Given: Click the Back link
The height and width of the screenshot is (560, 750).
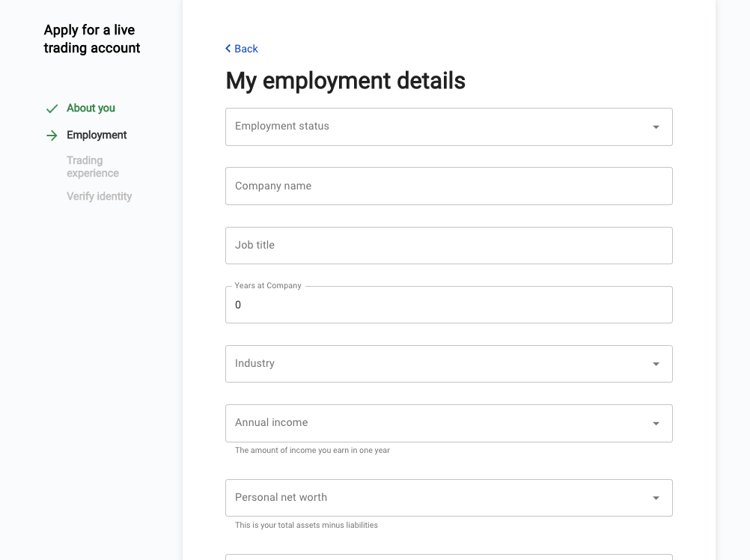Looking at the screenshot, I should point(242,49).
